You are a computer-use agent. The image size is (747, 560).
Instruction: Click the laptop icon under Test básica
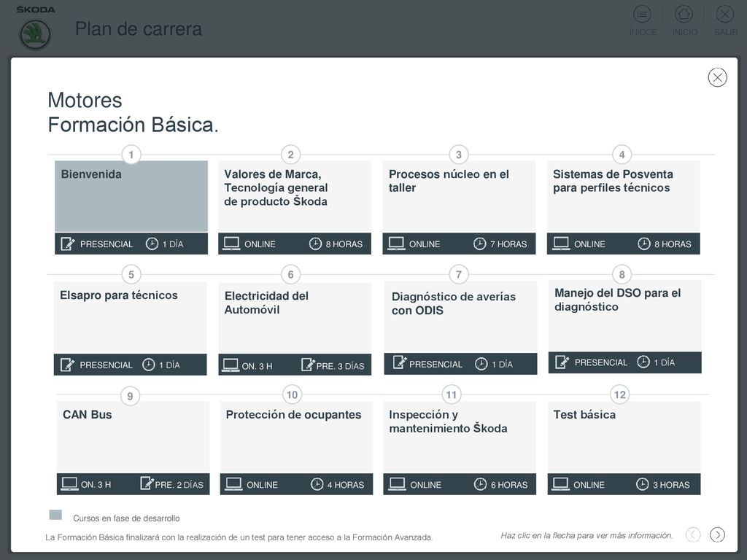coord(561,484)
